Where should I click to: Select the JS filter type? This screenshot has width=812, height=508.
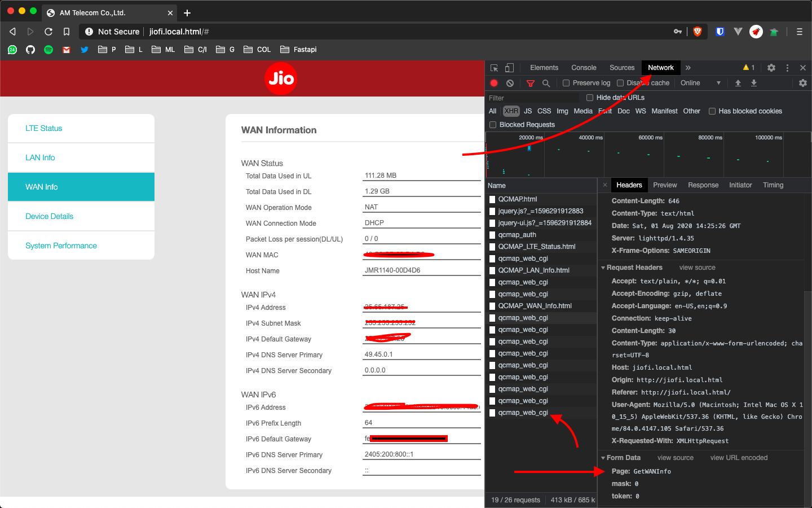pos(528,111)
